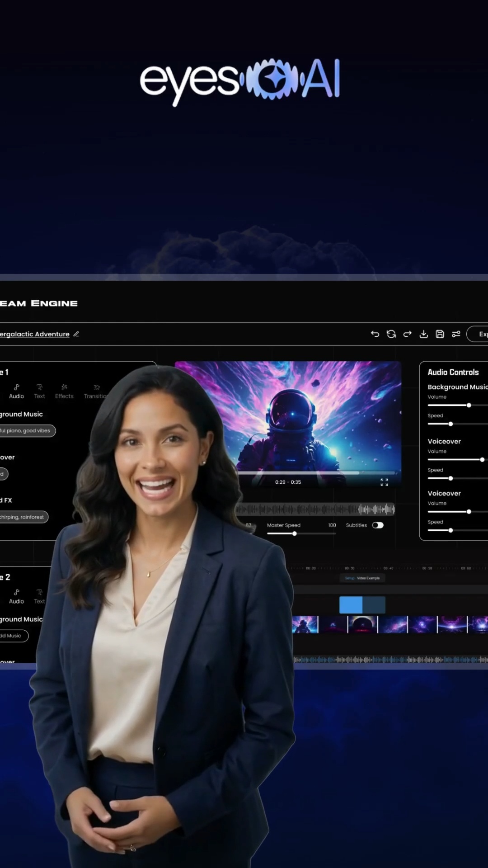Click the redo arrow icon in the toolbar
Screen dimensions: 488x868
click(408, 334)
